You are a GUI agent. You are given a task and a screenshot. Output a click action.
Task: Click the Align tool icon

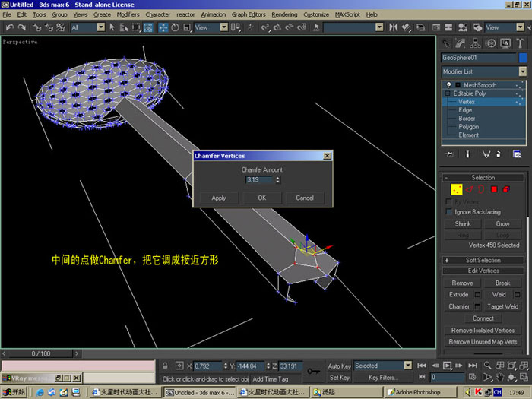click(x=406, y=27)
